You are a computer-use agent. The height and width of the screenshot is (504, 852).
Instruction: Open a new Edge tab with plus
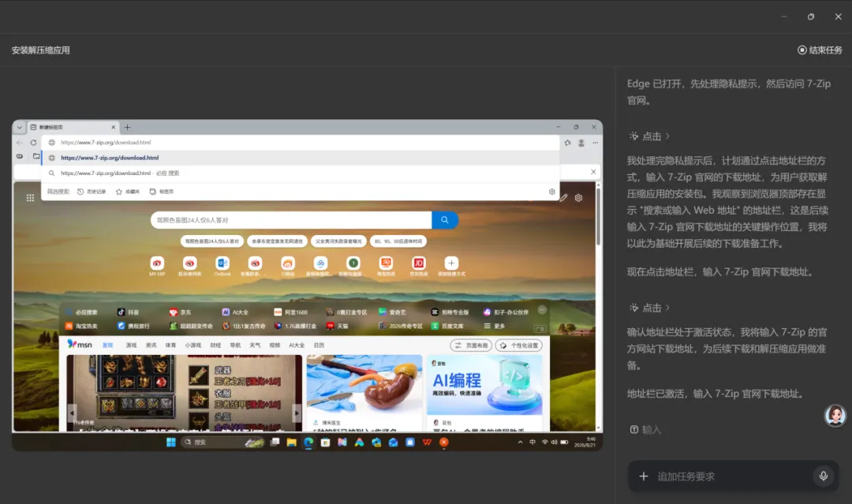tap(127, 127)
